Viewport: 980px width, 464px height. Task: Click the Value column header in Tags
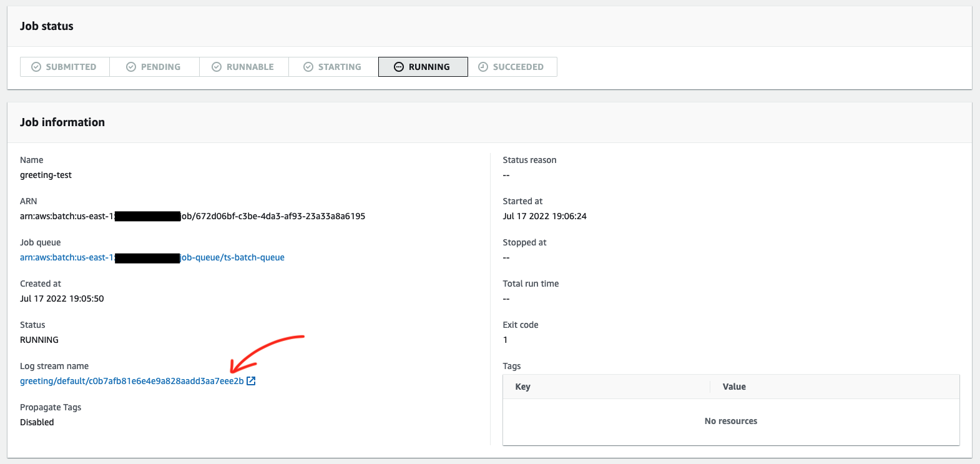[734, 387]
